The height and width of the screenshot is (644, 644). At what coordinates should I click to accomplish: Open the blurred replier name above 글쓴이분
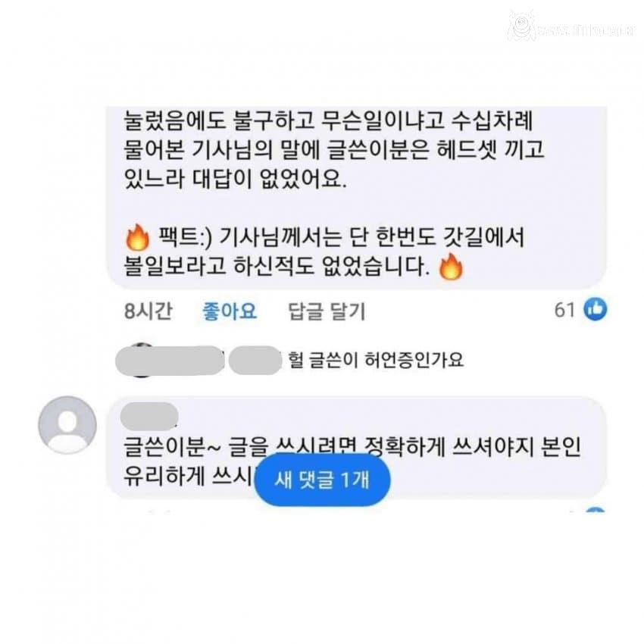(x=150, y=414)
